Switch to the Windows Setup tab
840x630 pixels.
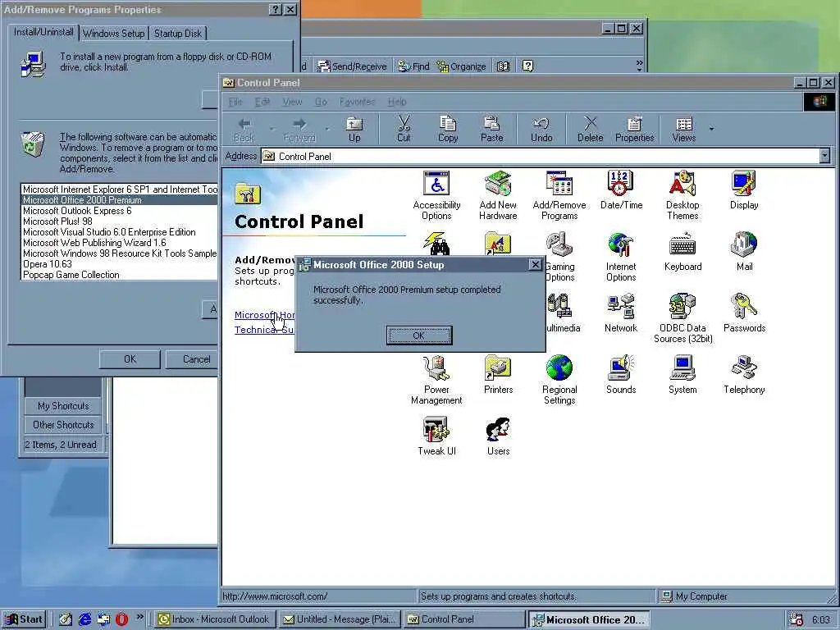click(x=113, y=33)
